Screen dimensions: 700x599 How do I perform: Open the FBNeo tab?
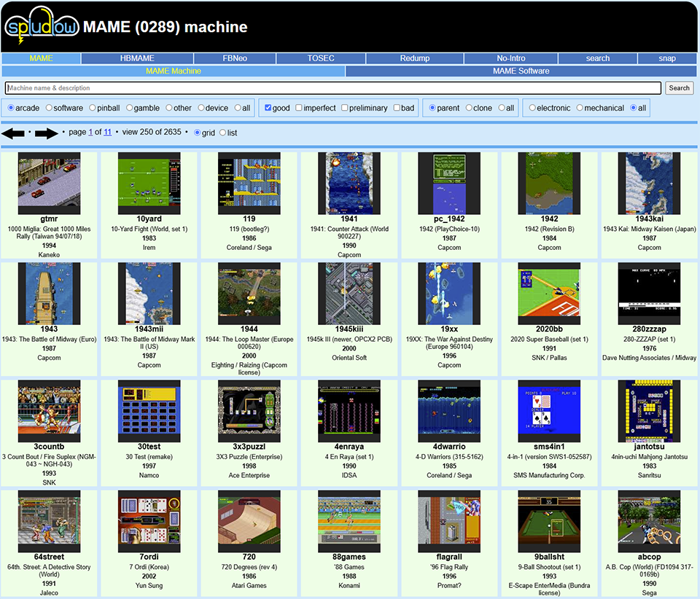(235, 58)
